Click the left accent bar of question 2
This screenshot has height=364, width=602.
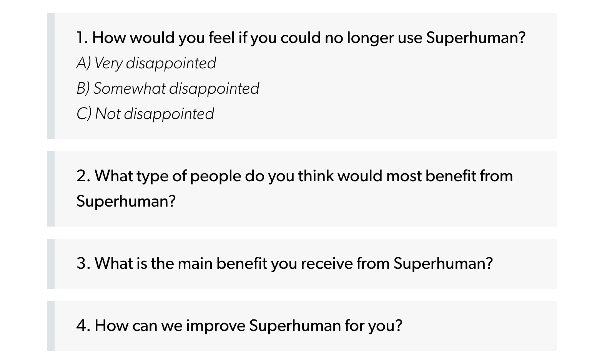[51, 189]
